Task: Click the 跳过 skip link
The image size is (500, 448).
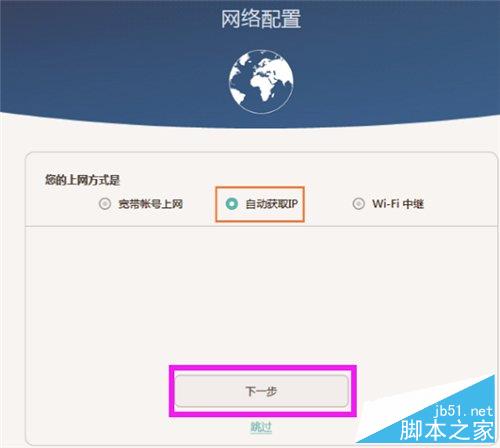Action: point(261,426)
